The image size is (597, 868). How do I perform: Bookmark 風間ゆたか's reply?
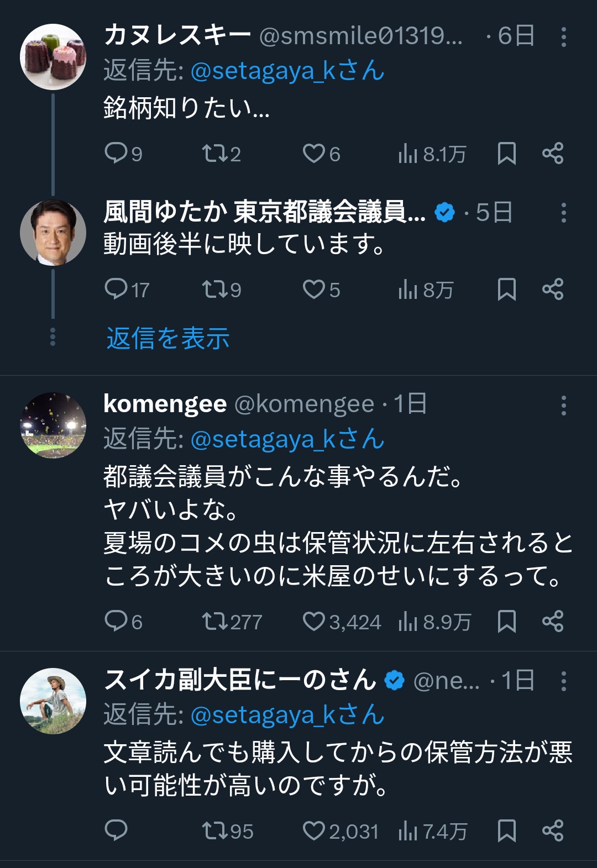point(507,287)
